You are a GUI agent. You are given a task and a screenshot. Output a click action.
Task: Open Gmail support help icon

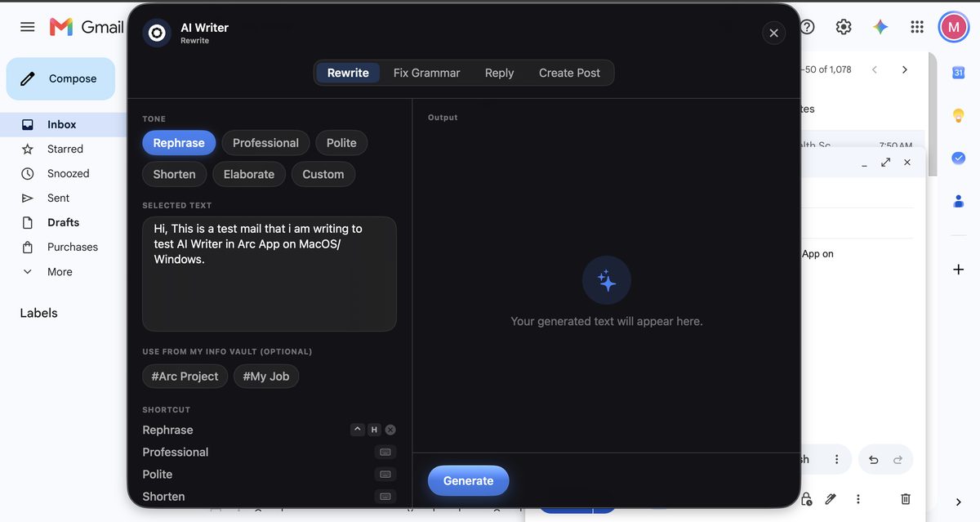pyautogui.click(x=807, y=27)
